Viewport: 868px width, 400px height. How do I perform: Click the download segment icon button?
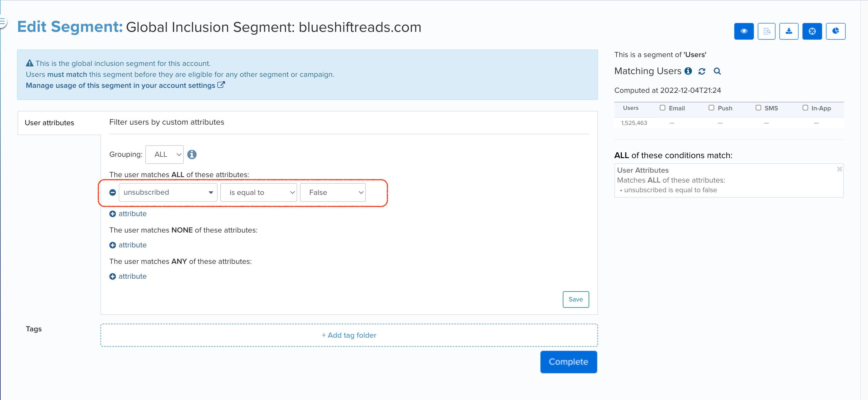pos(788,31)
